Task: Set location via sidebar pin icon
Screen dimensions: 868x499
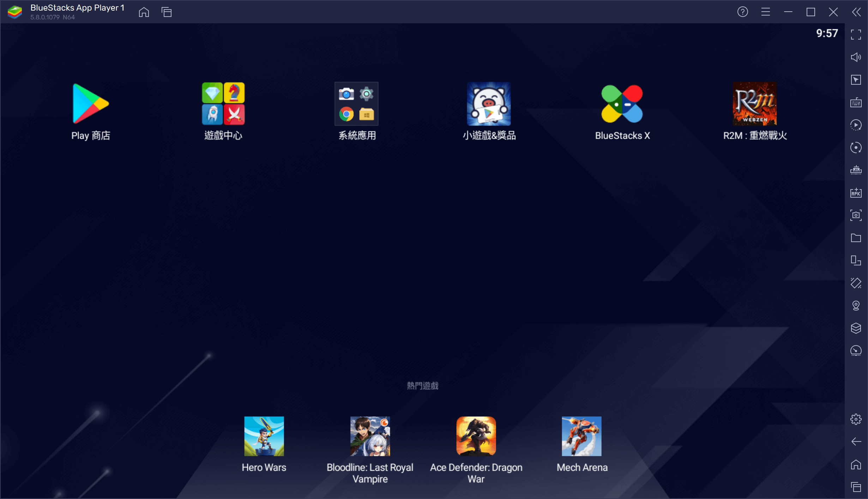Action: click(x=856, y=306)
